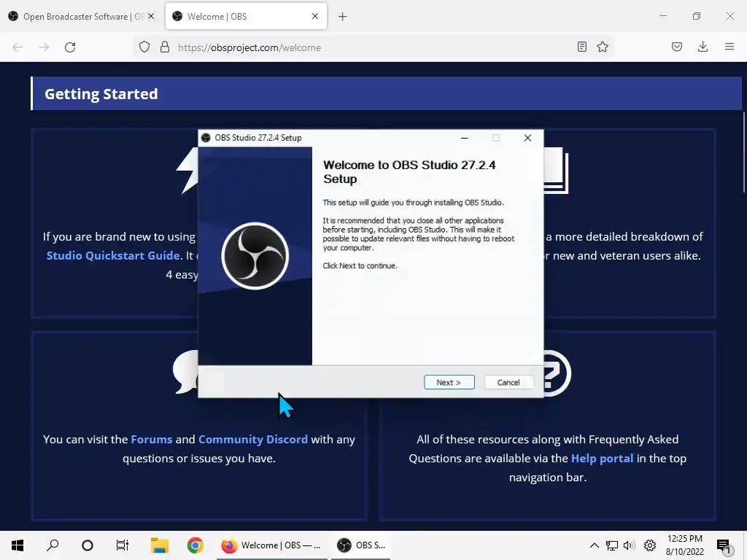Image resolution: width=747 pixels, height=560 pixels.
Task: Minimize the OBS Studio Setup dialog
Action: coord(465,138)
